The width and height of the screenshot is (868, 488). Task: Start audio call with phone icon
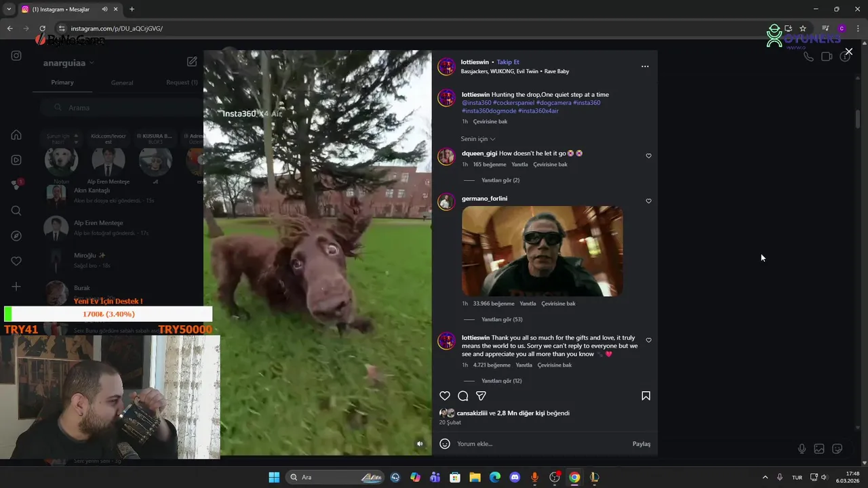(x=808, y=57)
